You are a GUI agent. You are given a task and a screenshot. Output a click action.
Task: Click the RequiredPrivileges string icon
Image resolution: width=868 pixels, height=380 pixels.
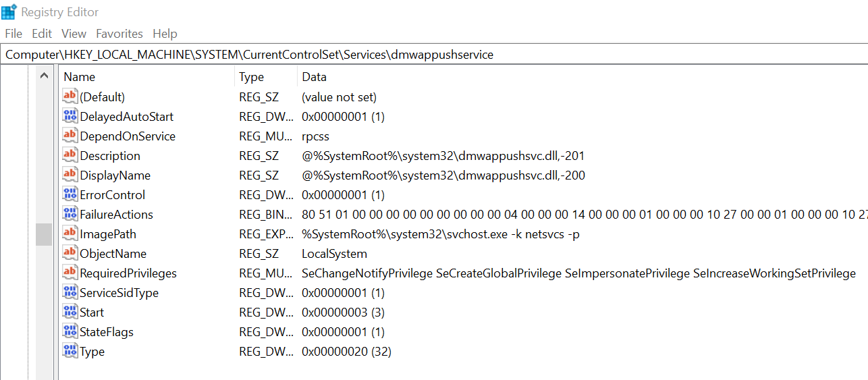point(70,273)
